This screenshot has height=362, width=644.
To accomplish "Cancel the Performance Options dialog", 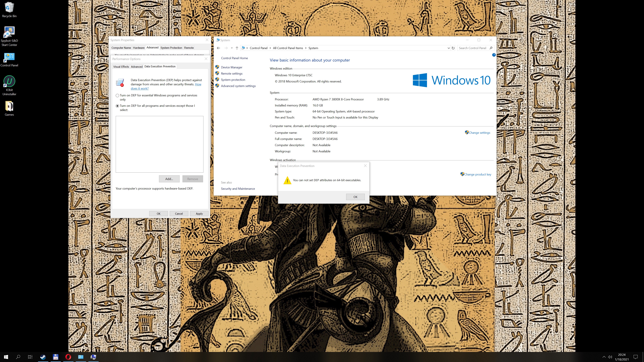I will tap(179, 214).
